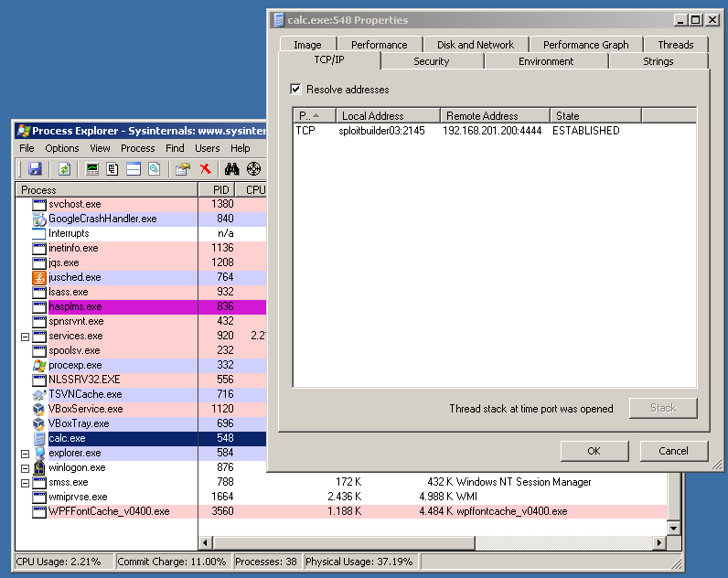Collapse the services.exe tree node
Image resolution: width=728 pixels, height=578 pixels.
coord(25,337)
